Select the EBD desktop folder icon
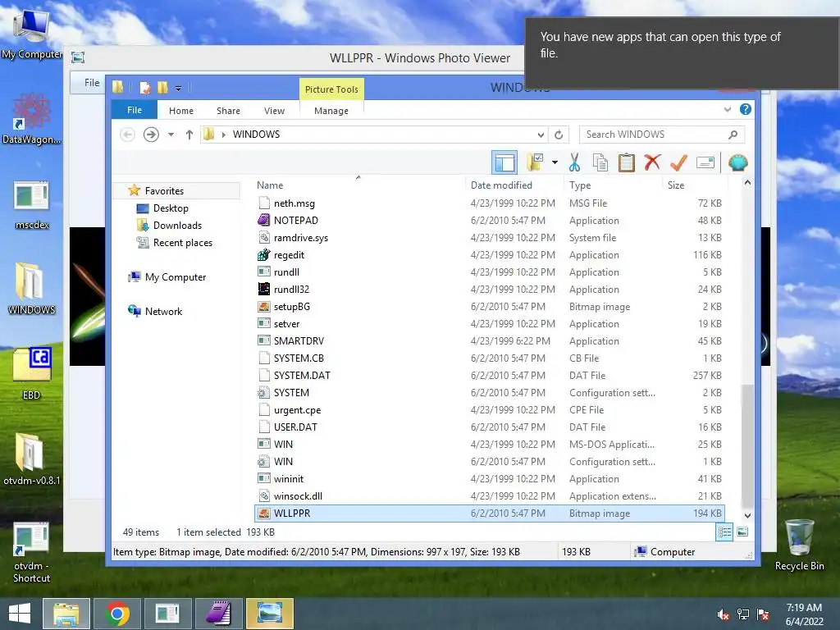The image size is (840, 630). click(x=32, y=373)
